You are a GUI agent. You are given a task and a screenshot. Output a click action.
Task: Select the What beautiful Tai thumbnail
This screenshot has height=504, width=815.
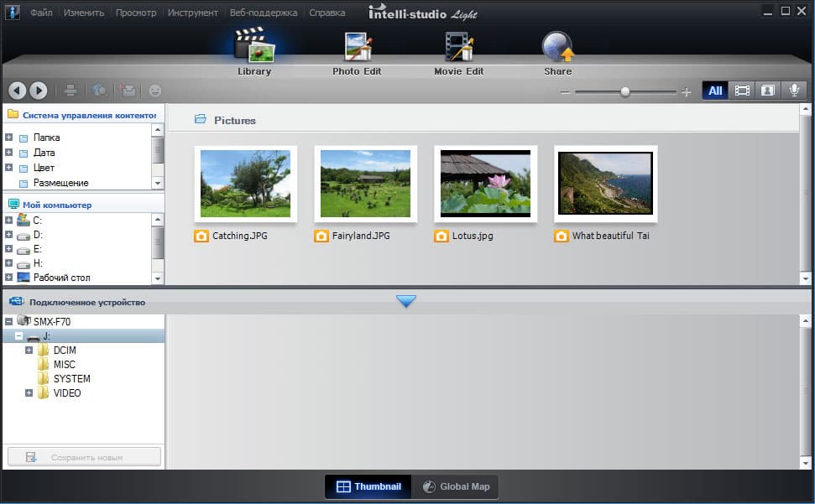coord(605,184)
